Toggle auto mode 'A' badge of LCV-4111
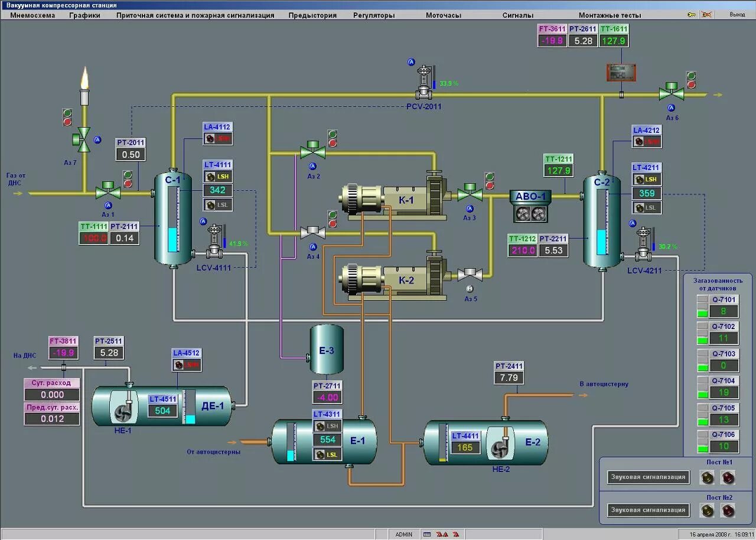Viewport: 756px width, 540px height. 204,222
